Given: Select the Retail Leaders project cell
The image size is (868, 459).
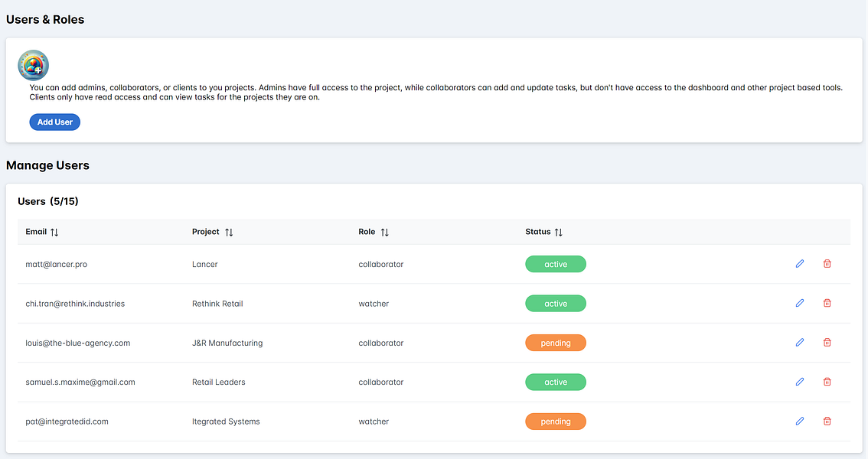Looking at the screenshot, I should click(x=219, y=382).
